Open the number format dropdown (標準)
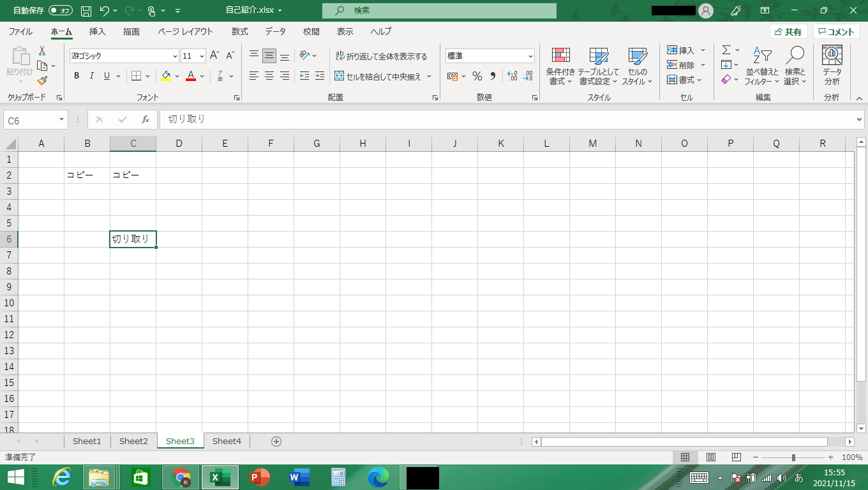 (x=530, y=56)
